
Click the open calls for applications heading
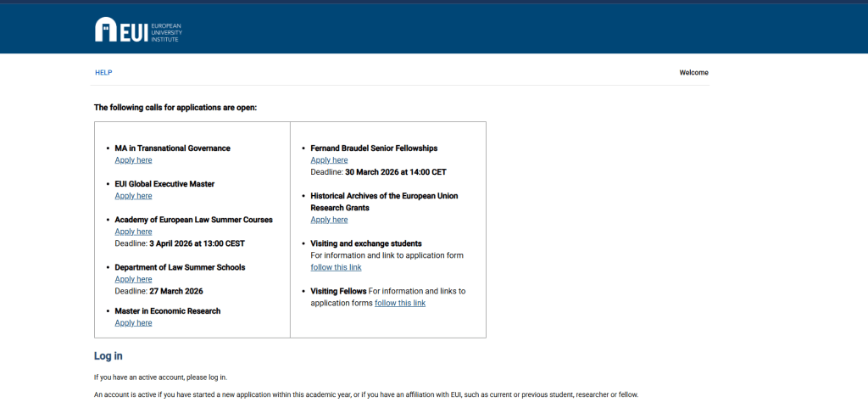pos(175,108)
